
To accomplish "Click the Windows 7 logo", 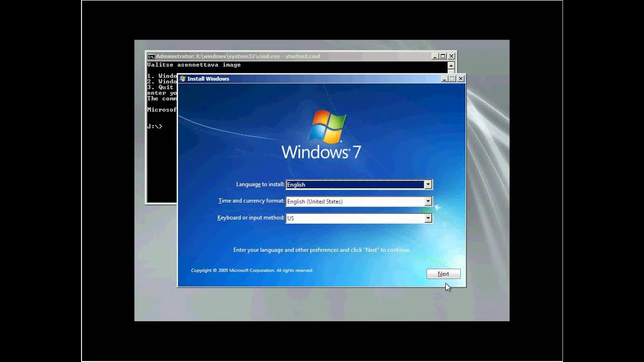I will pyautogui.click(x=322, y=135).
